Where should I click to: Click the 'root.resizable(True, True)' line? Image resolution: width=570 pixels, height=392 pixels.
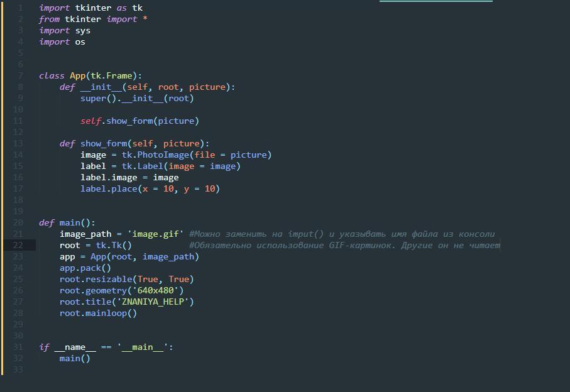pos(127,279)
